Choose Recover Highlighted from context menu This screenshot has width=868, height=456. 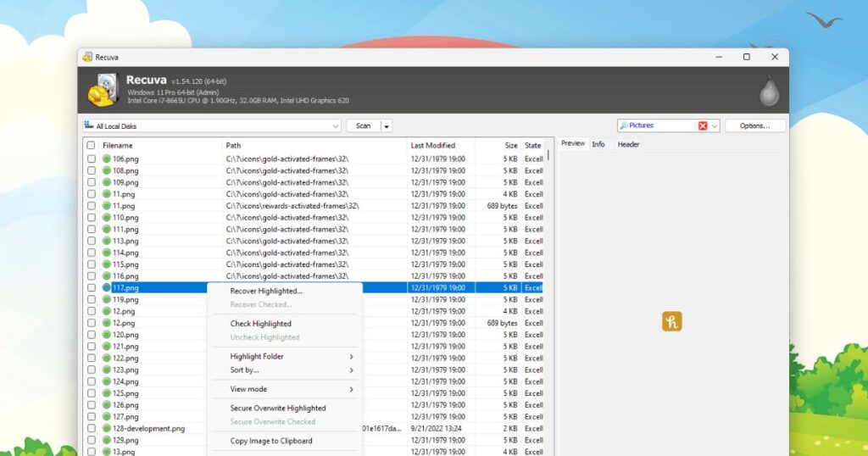[266, 291]
